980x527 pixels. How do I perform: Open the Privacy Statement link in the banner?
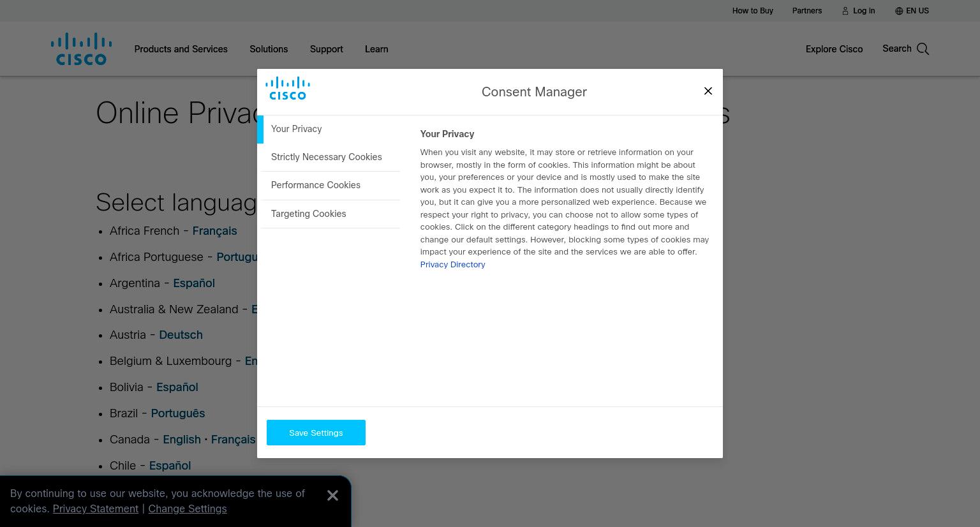coord(96,508)
